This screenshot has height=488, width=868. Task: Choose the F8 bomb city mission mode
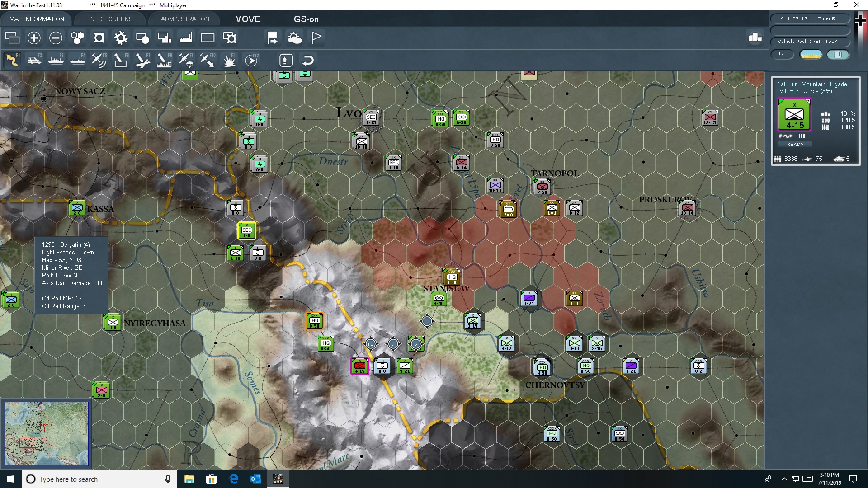pyautogui.click(x=163, y=60)
